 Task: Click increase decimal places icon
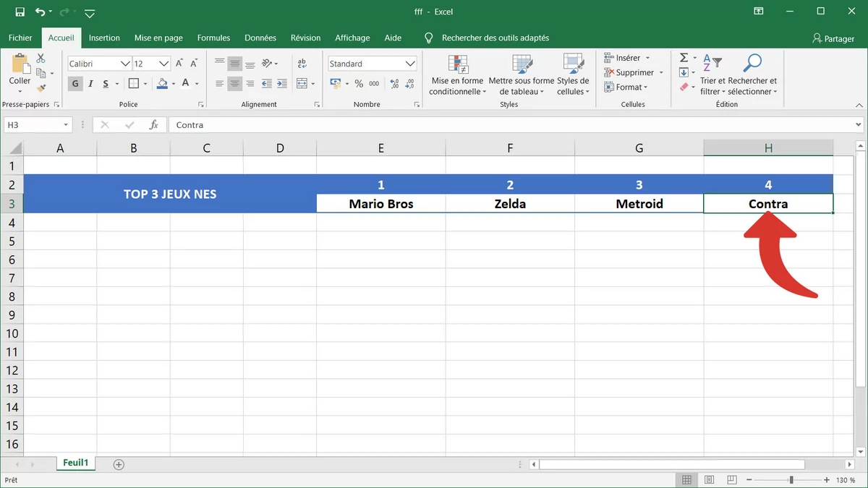394,84
